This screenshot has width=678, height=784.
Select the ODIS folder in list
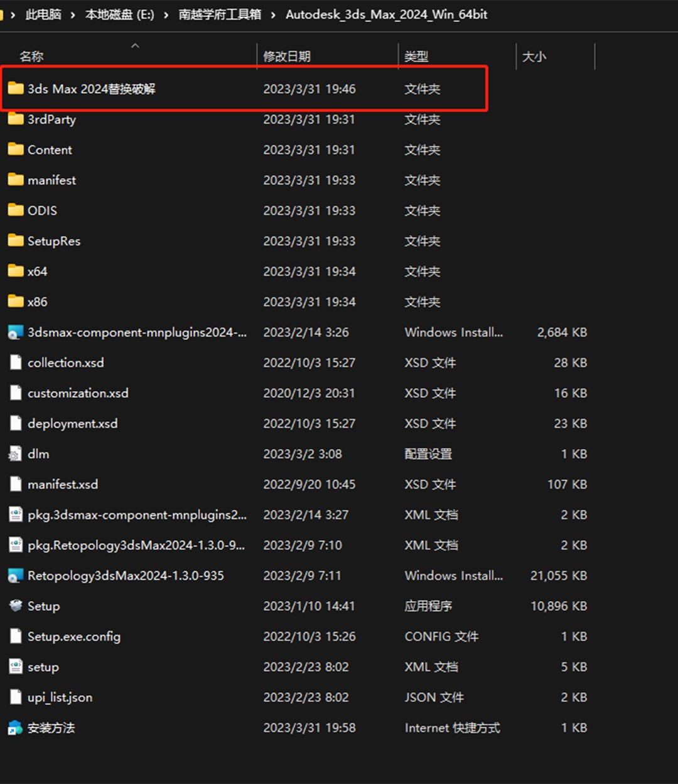pos(42,210)
